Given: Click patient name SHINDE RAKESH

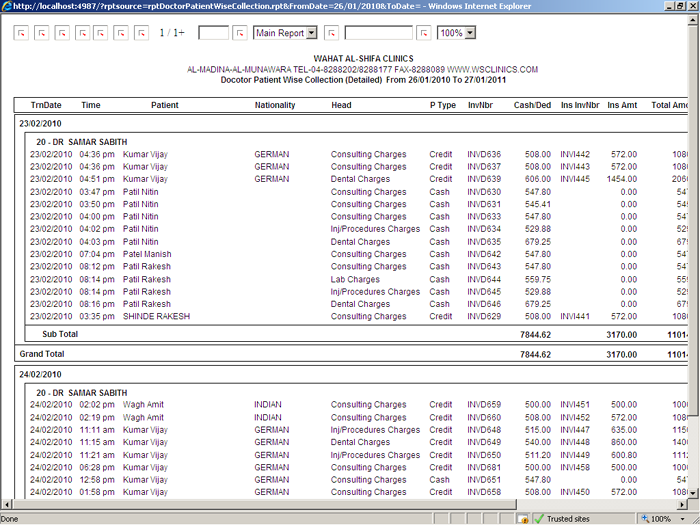Looking at the screenshot, I should click(156, 316).
